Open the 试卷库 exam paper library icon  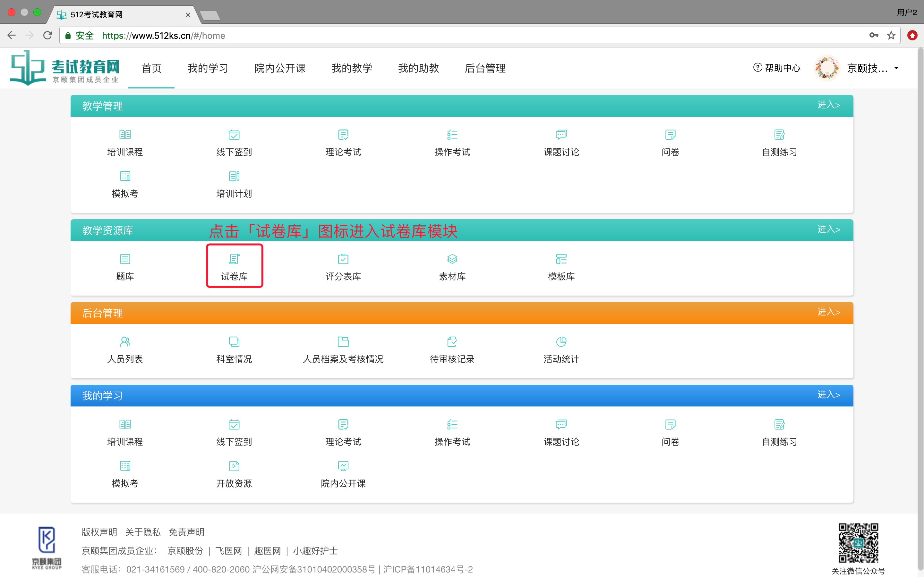(x=234, y=266)
